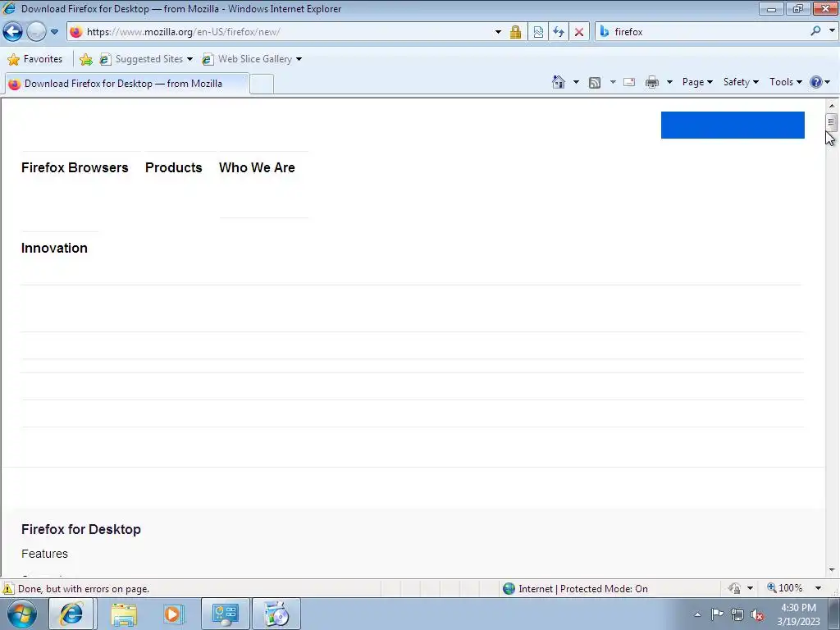Click Firefox Browsers navigation link
Image resolution: width=840 pixels, height=630 pixels.
pyautogui.click(x=75, y=167)
